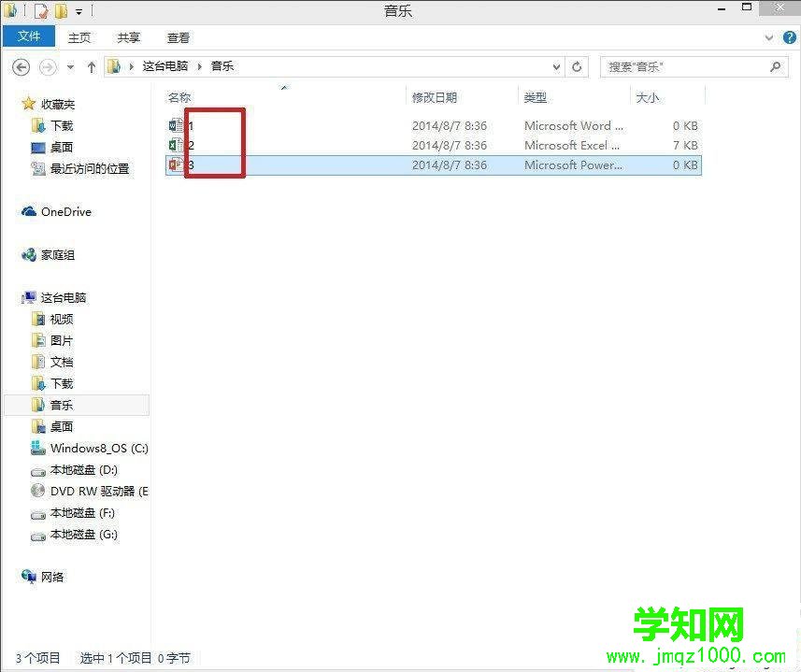Click the Microsoft Excel type cell

[572, 145]
